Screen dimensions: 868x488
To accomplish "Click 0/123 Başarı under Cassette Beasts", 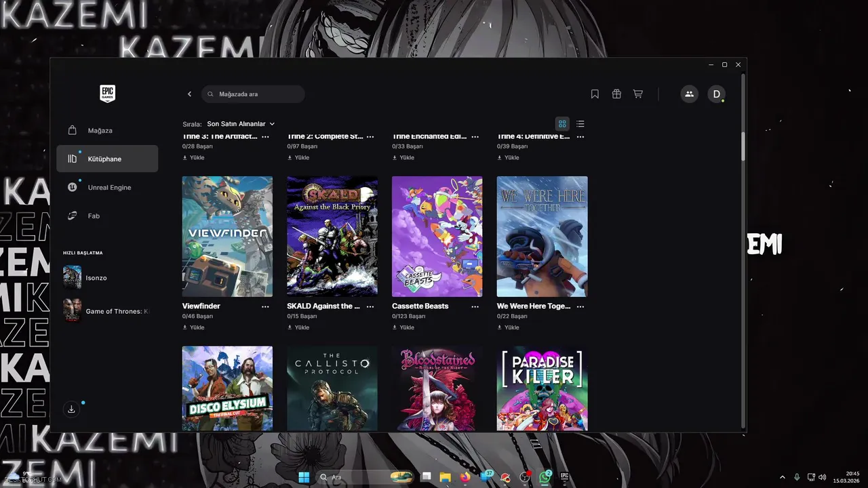I will coord(409,317).
